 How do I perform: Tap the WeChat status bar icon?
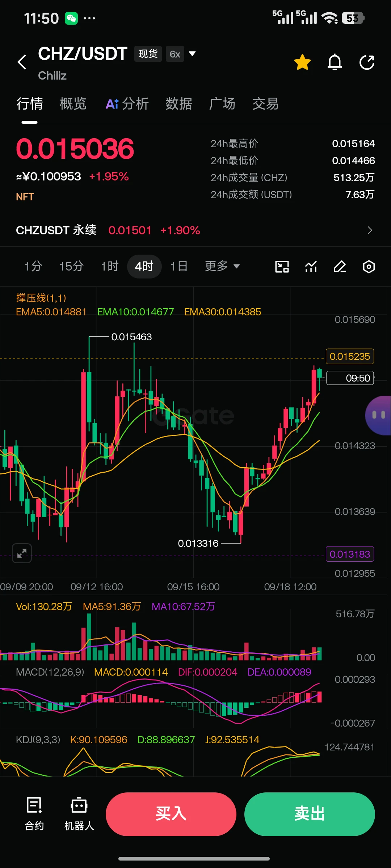pos(71,18)
